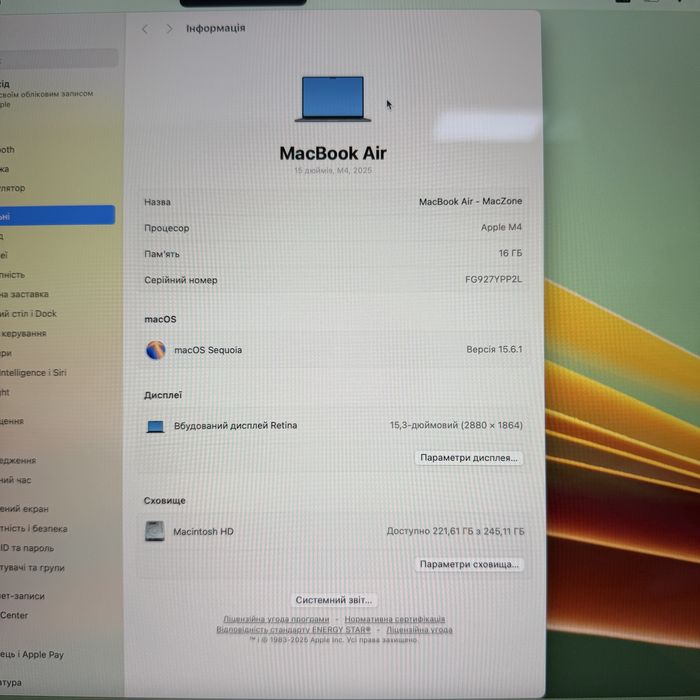
Task: Open Ліцензійна угода програми link
Action: (276, 619)
